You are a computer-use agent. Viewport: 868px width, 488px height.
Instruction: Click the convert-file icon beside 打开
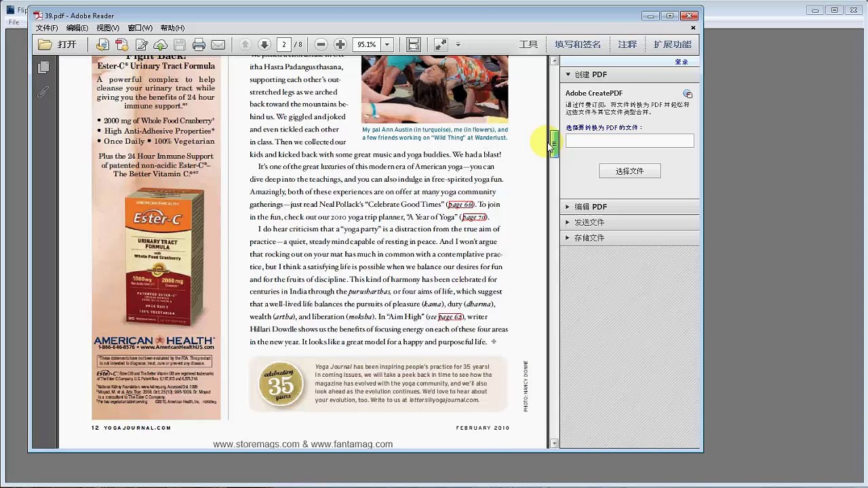point(102,45)
